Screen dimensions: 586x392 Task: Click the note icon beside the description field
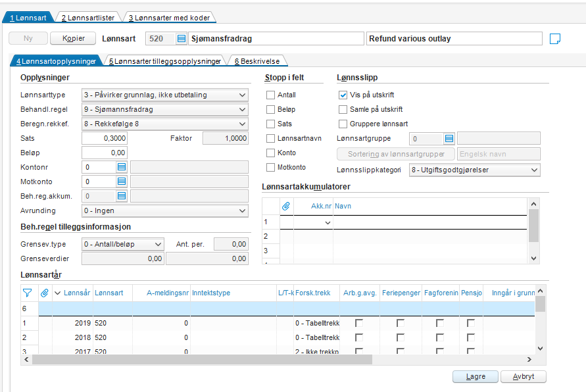pyautogui.click(x=555, y=39)
